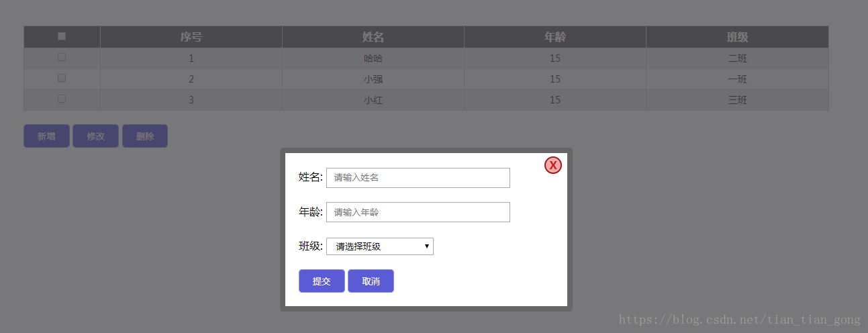Submit the form with 提交 button
This screenshot has height=333, width=868.
pos(322,281)
